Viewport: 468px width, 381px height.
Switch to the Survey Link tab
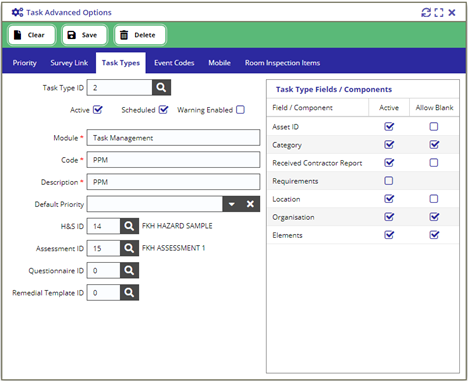tap(69, 63)
